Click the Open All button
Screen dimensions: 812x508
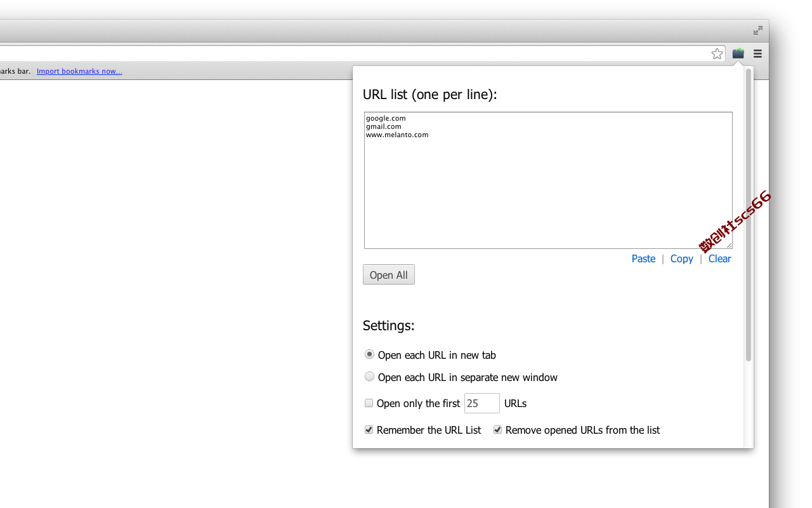click(x=389, y=274)
